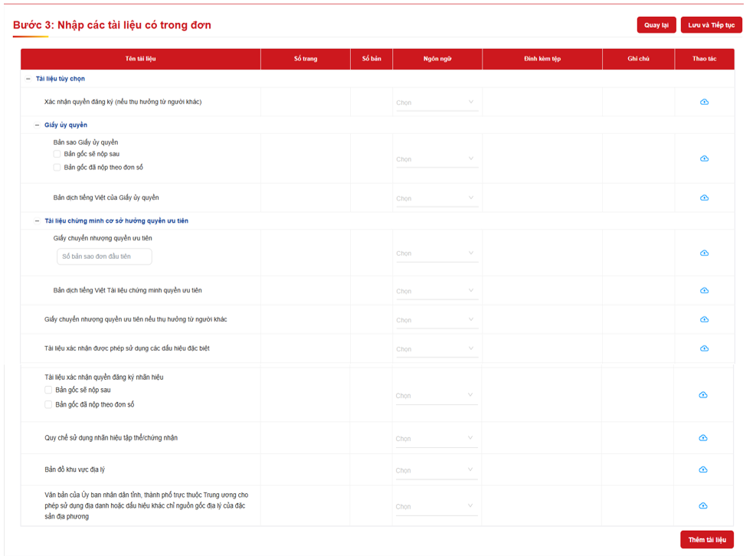Click the Số bản sao đơn đầu tiên field
Viewport: 756px width, 556px height.
[x=104, y=257]
